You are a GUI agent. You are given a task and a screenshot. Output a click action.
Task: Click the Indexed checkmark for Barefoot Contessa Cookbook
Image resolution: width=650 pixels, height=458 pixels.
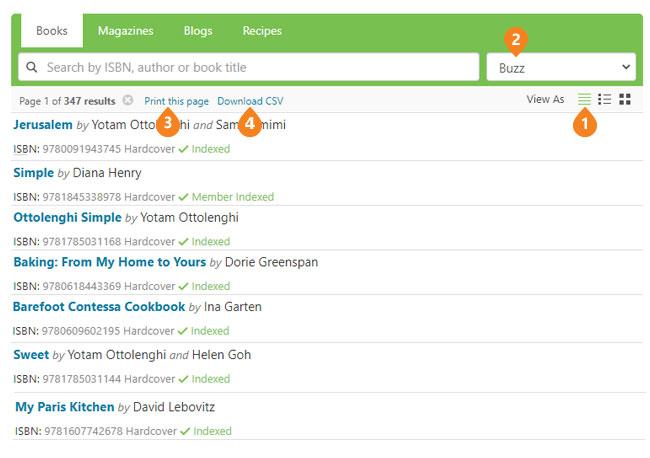tap(182, 331)
